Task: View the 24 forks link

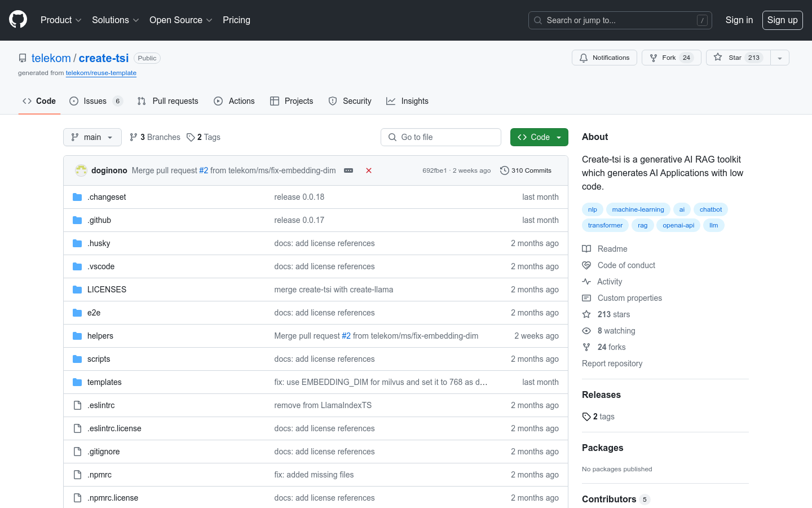Action: pyautogui.click(x=604, y=347)
